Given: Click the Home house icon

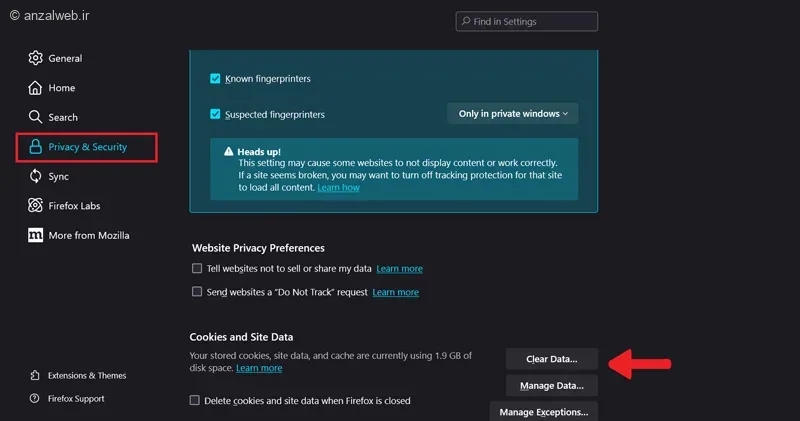Looking at the screenshot, I should point(36,88).
